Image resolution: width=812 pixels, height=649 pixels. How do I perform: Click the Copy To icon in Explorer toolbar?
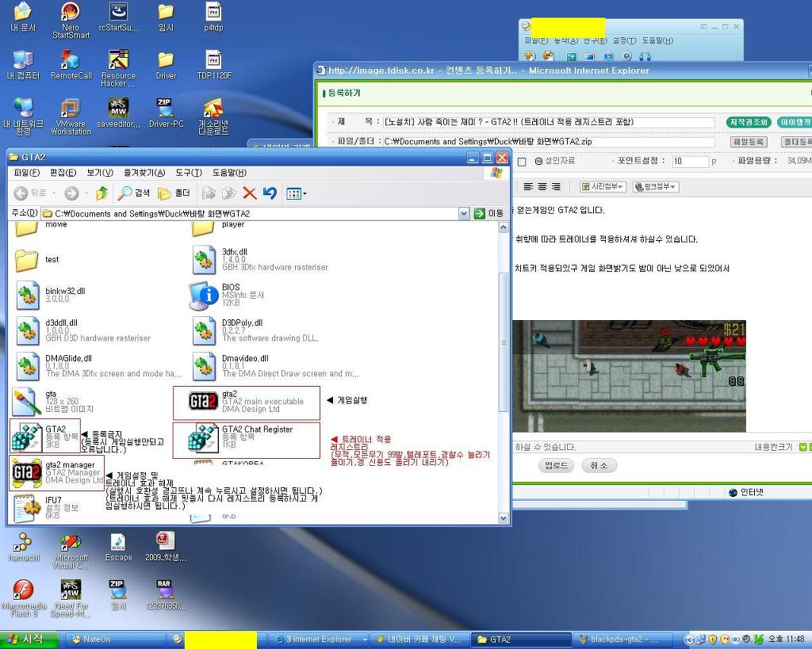229,193
